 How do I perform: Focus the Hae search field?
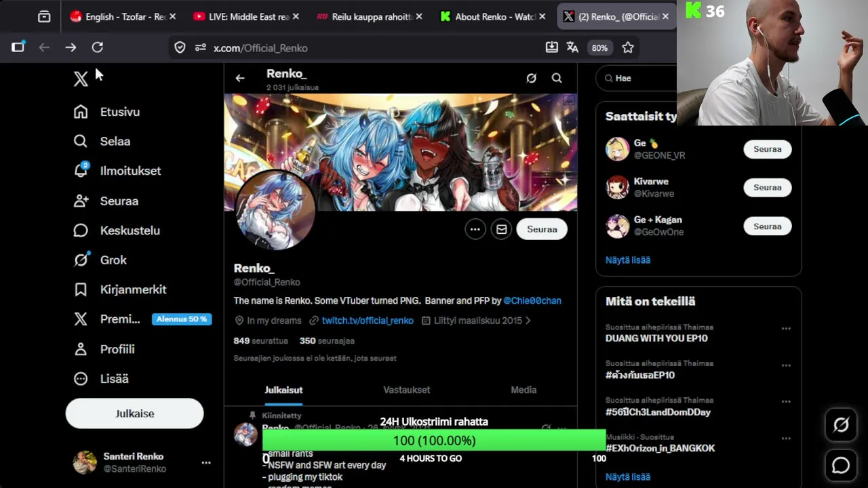click(x=637, y=78)
